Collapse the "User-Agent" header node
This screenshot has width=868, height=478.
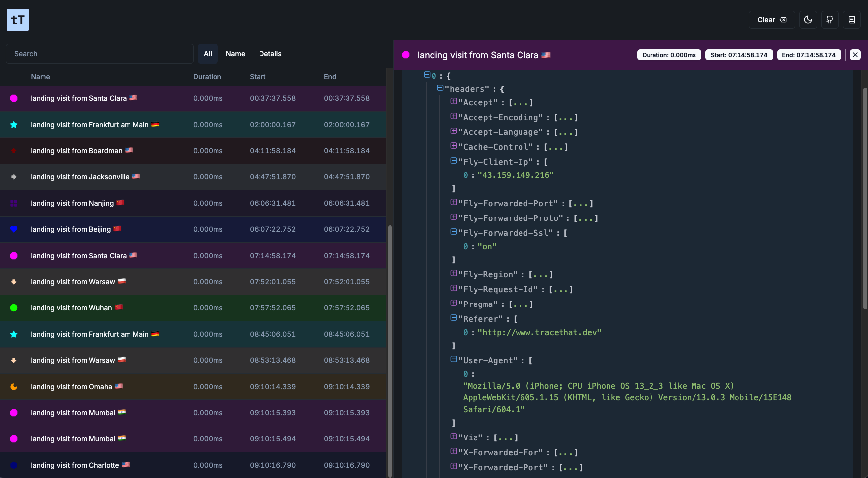454,359
